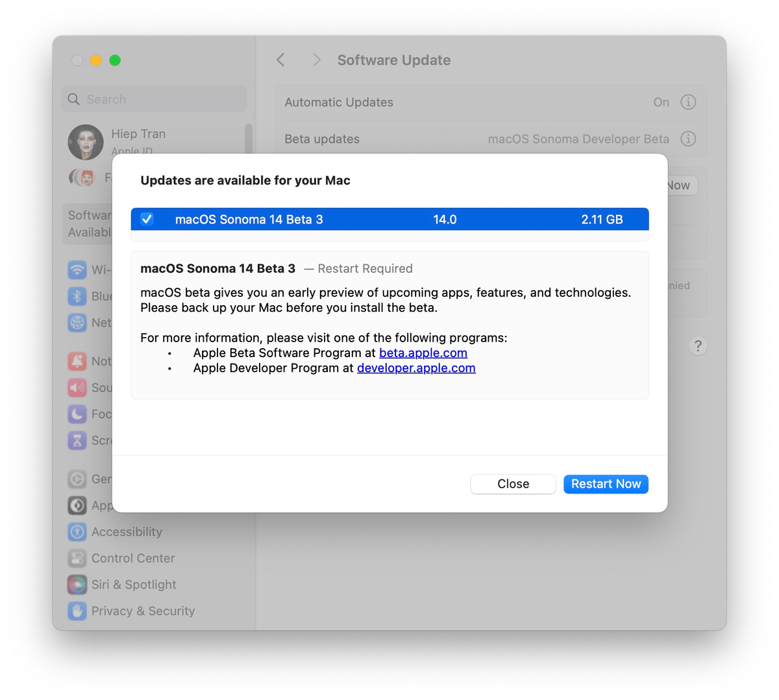Go forward with the right chevron

pos(316,60)
